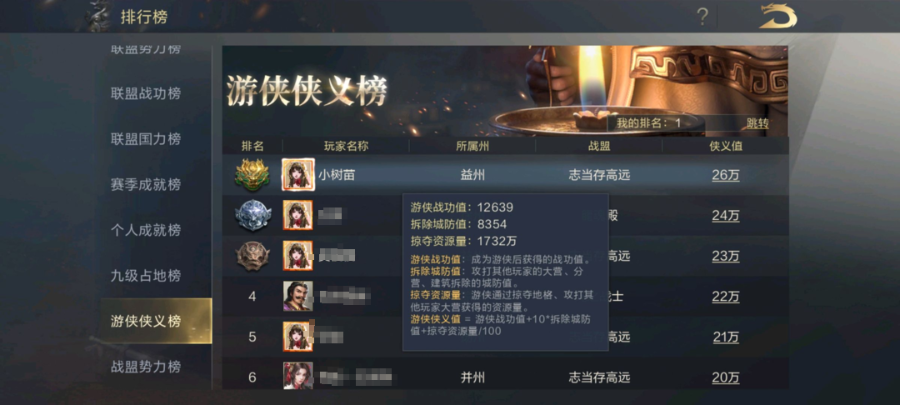Click the 24万 chivalry value link
This screenshot has height=405, width=900.
[x=726, y=216]
